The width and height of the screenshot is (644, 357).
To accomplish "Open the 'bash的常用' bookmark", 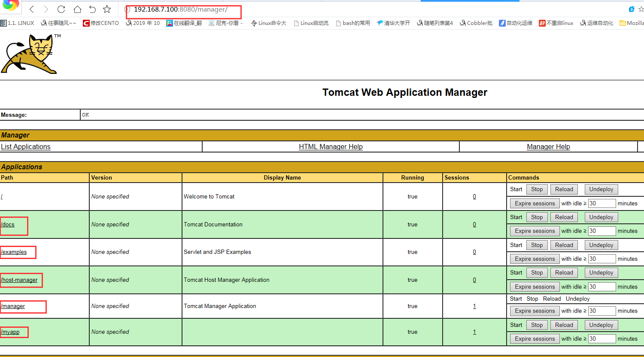I will [x=352, y=23].
